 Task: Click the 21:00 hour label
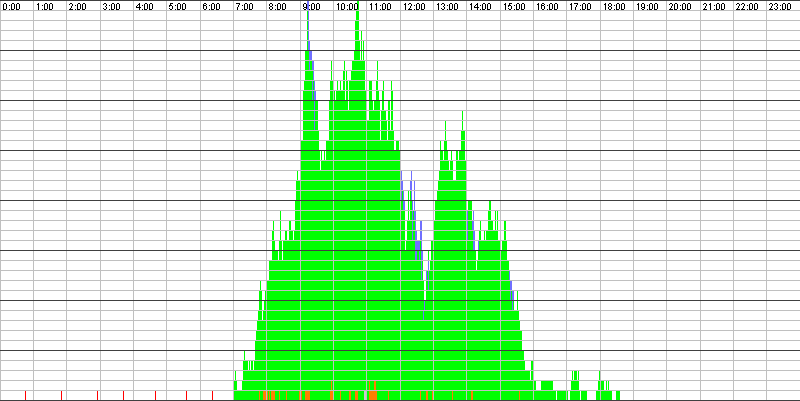[713, 7]
